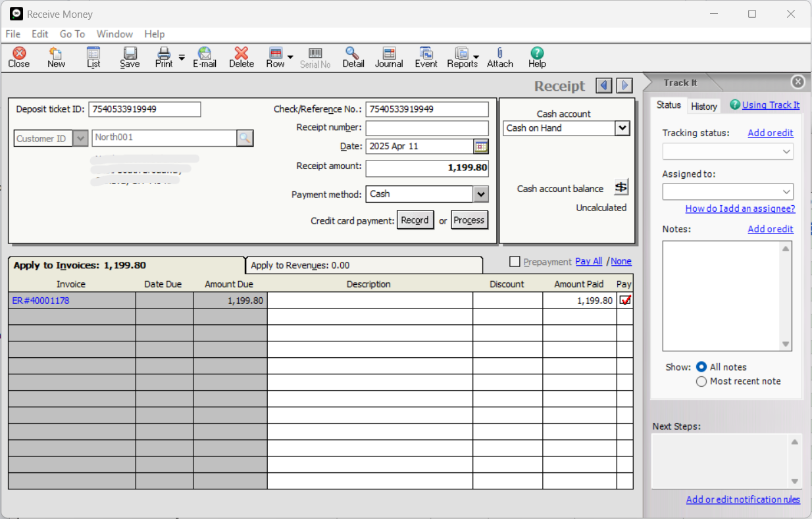Click the Row toolbar icon

coord(276,57)
